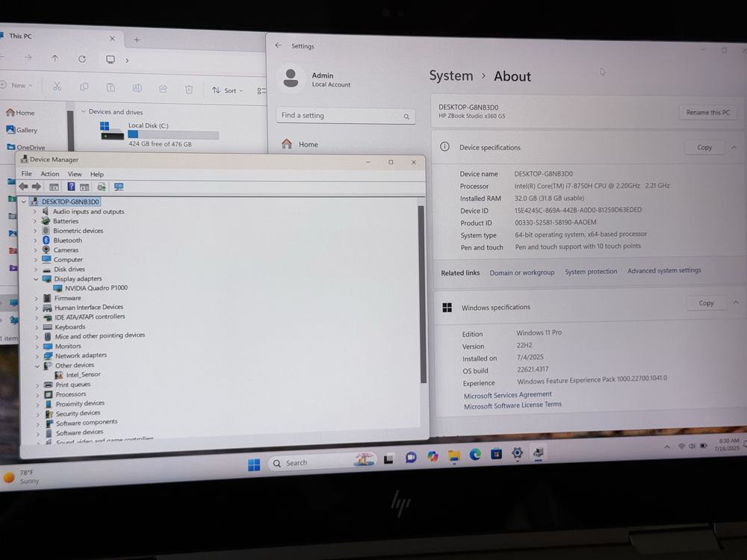This screenshot has width=747, height=560.
Task: Click the Share icon in File Explorer toolbar
Action: point(163,89)
